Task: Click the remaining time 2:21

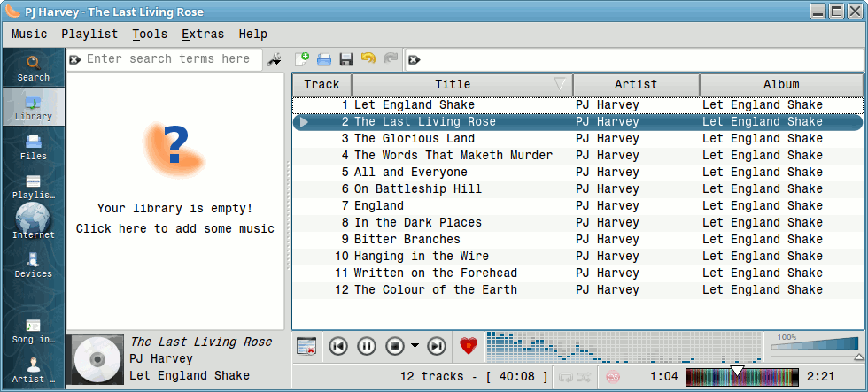Action: tap(820, 377)
